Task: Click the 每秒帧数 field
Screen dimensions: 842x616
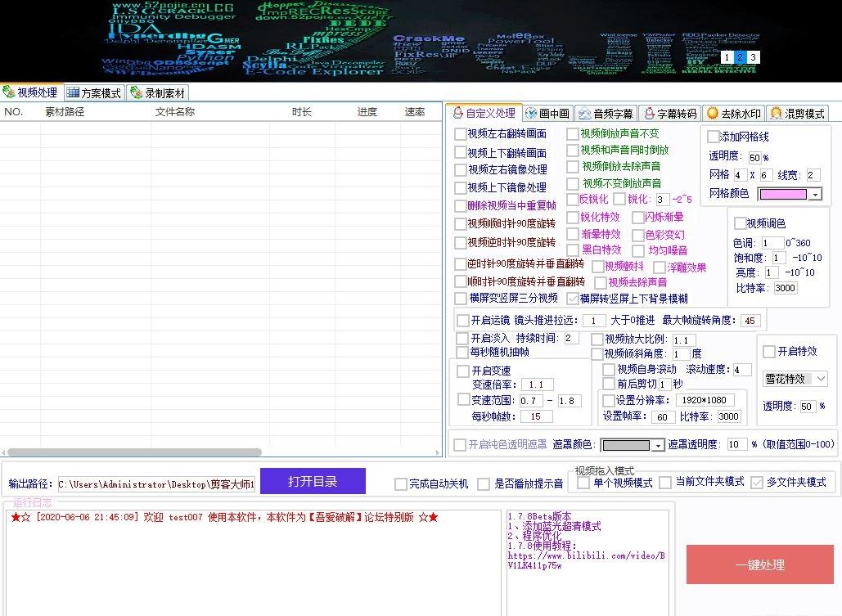Action: coord(536,416)
